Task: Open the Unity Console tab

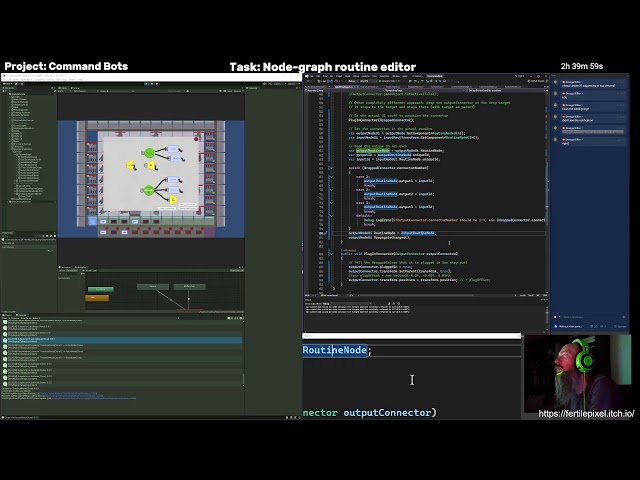Action: (x=22, y=315)
